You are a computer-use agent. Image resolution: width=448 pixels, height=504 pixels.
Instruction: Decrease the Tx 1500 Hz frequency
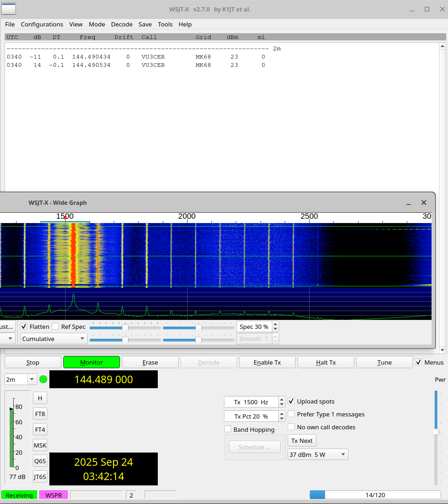282,404
